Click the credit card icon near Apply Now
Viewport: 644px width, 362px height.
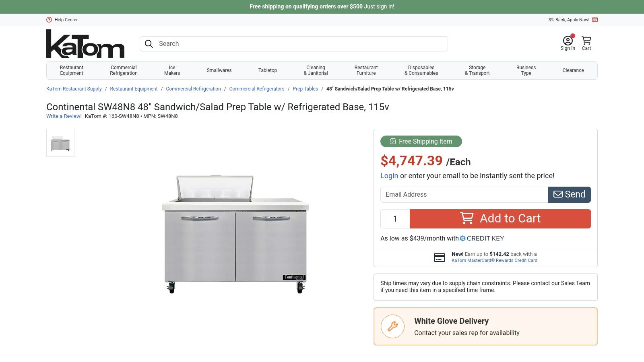click(595, 20)
